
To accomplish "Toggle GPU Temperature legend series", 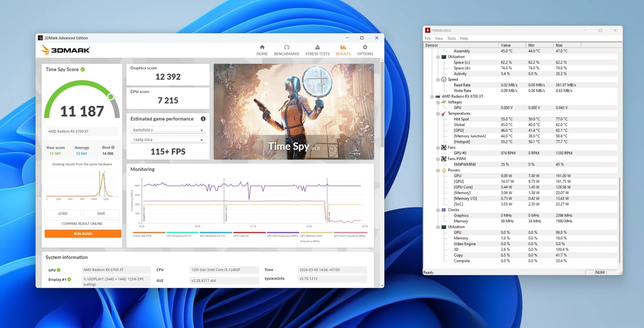I will [216, 234].
